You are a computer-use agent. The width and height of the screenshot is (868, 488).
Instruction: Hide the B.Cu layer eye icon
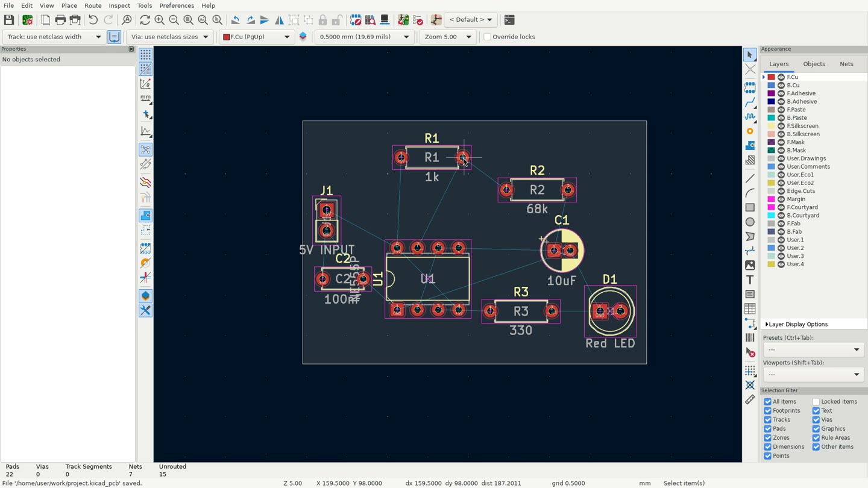(x=781, y=86)
